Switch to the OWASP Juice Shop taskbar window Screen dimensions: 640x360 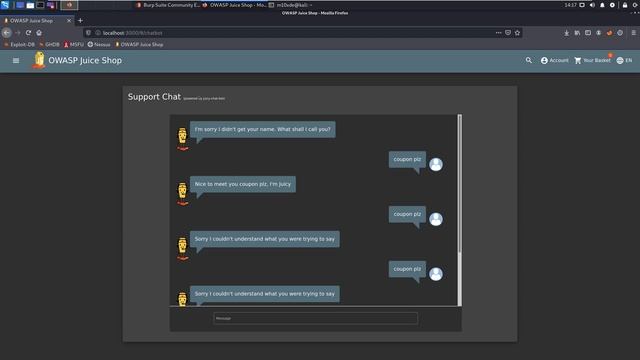point(234,5)
